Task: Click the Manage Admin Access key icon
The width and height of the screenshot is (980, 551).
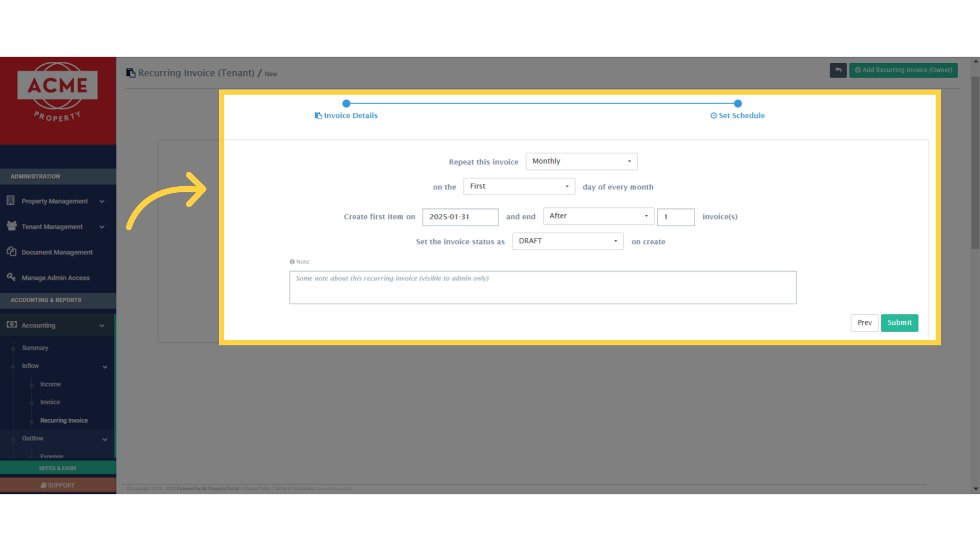Action: [11, 277]
